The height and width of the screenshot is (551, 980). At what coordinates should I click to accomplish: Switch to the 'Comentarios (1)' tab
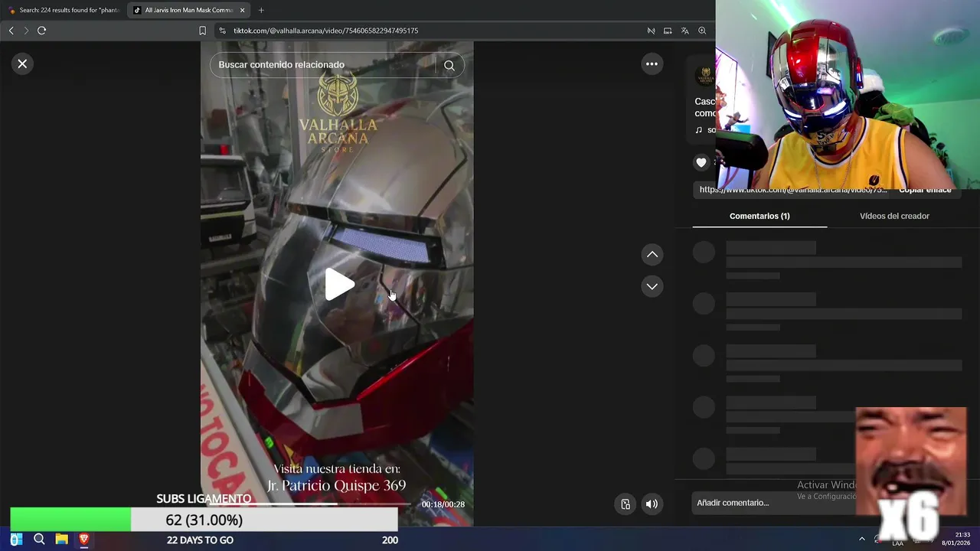759,216
